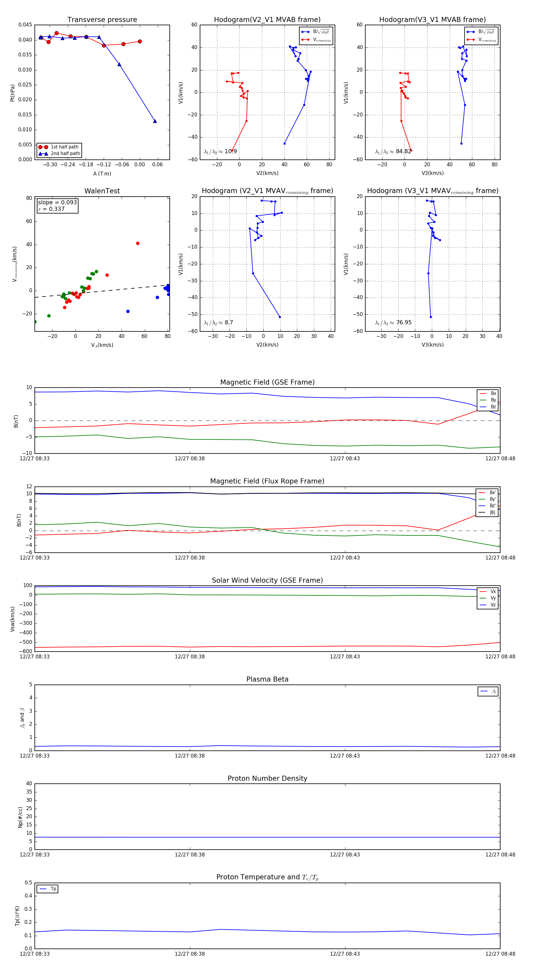Click the B/√(μ0ρ) legend entry in V2_V1 MVAB hodogram
The height and width of the screenshot is (980, 535).
point(316,32)
